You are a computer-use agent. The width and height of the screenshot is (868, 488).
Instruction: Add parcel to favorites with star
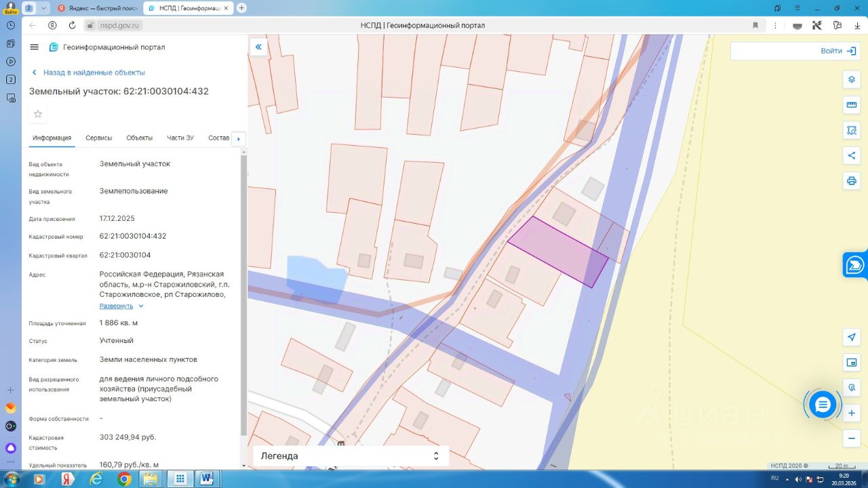pos(38,114)
